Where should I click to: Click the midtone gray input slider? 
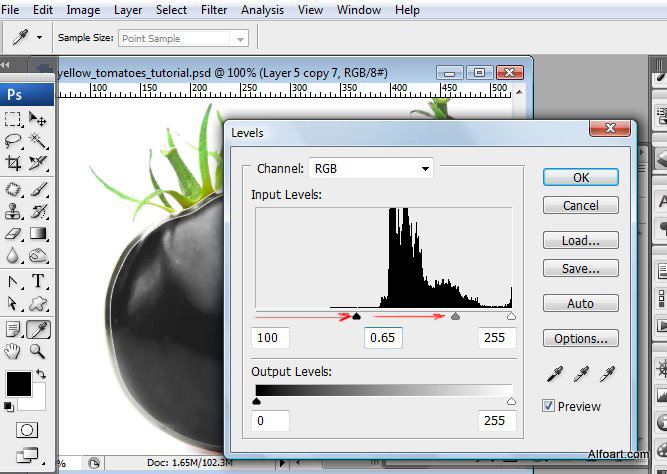pos(456,316)
